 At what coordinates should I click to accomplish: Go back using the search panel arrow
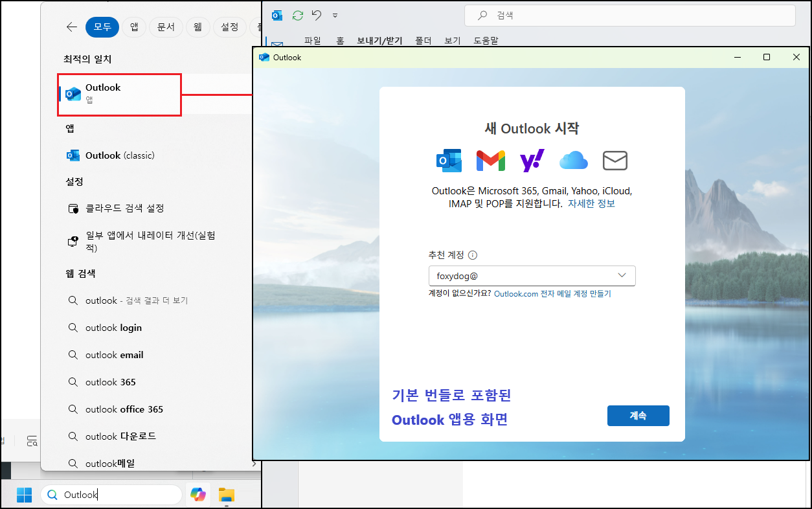[x=72, y=27]
